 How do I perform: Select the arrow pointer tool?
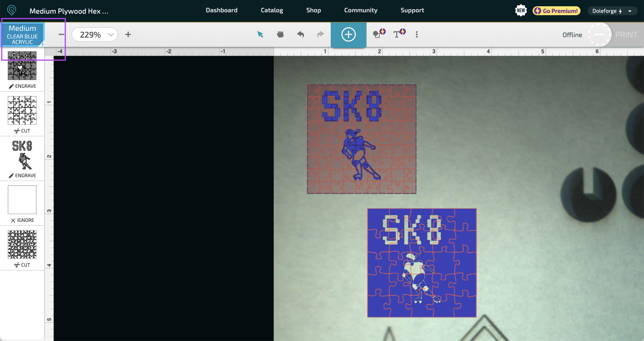260,34
